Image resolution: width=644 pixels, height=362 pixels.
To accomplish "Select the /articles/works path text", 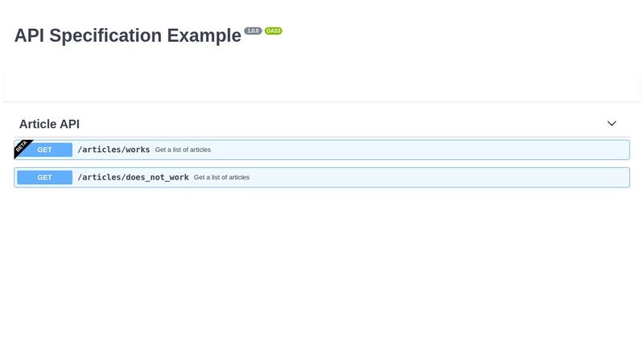I will (114, 150).
